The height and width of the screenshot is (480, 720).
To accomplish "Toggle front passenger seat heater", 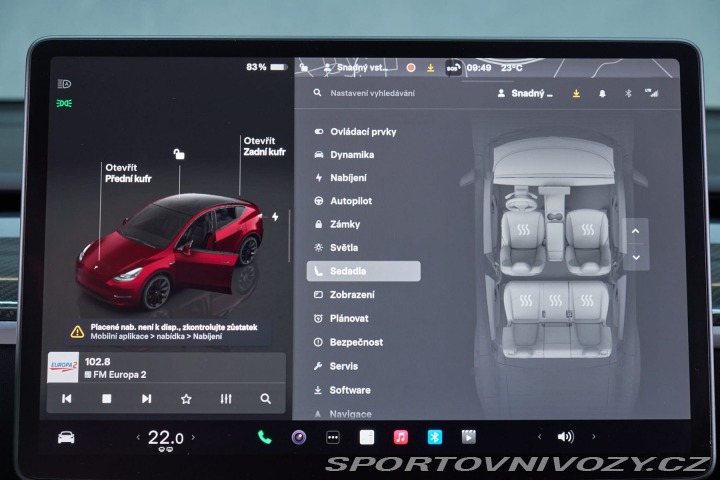I will [587, 229].
